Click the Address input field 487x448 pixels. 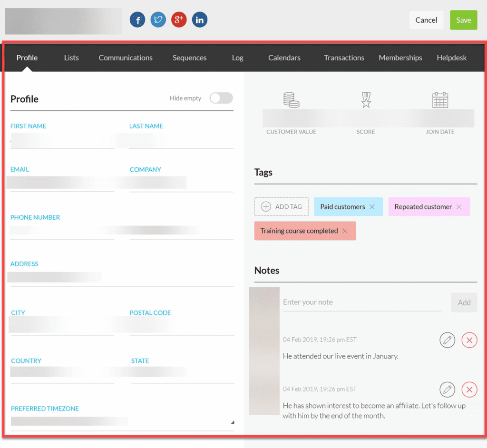[122, 278]
